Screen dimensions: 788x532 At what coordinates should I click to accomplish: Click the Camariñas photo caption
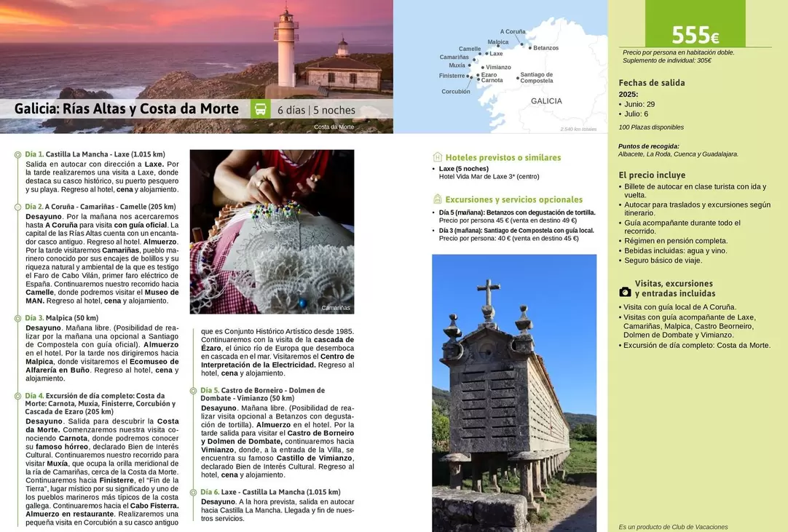click(x=336, y=308)
